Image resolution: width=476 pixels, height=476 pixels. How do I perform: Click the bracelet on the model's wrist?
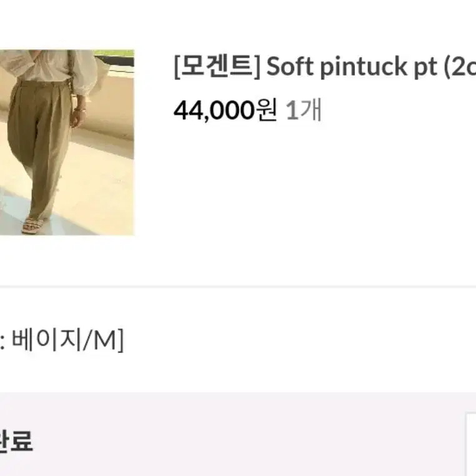tap(80, 108)
